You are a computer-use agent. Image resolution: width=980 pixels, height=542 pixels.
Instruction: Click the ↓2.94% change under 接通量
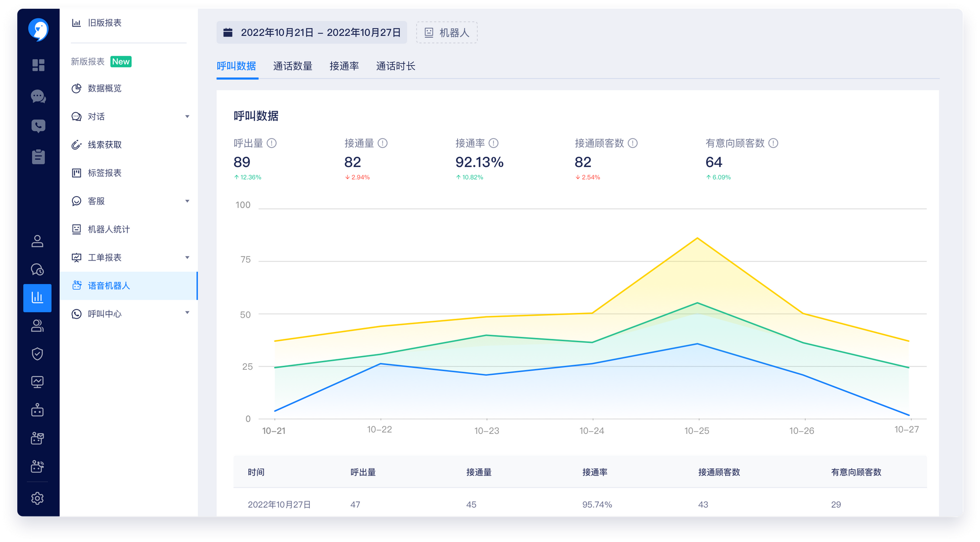[357, 177]
